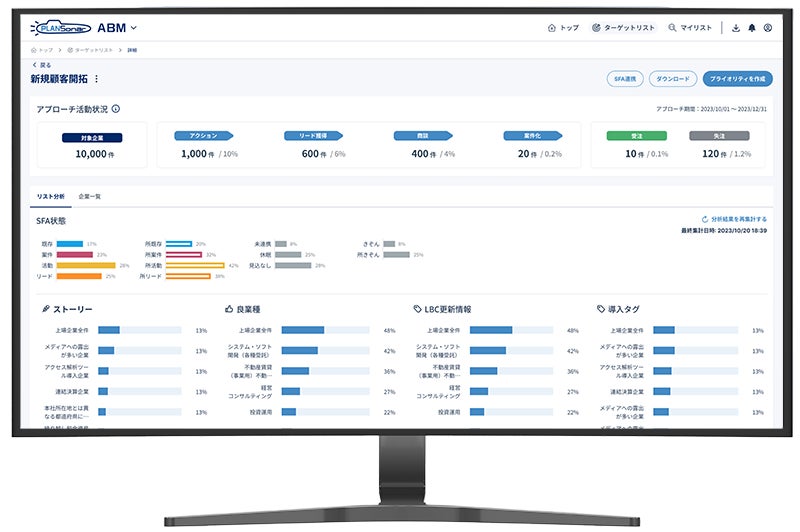Click the info icon beside アプローチ活動状況
Viewport: 800px width, 532px height.
click(116, 109)
